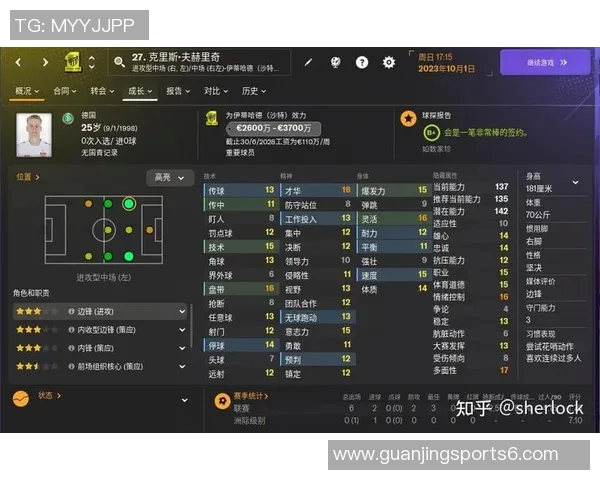
Task: Click the 继续游戏 continue button
Action: tap(545, 62)
